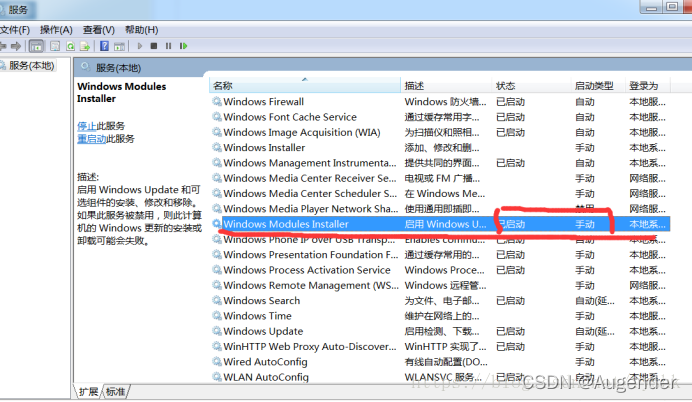
Task: Click the 重启动 link to restart the service
Action: [x=91, y=139]
